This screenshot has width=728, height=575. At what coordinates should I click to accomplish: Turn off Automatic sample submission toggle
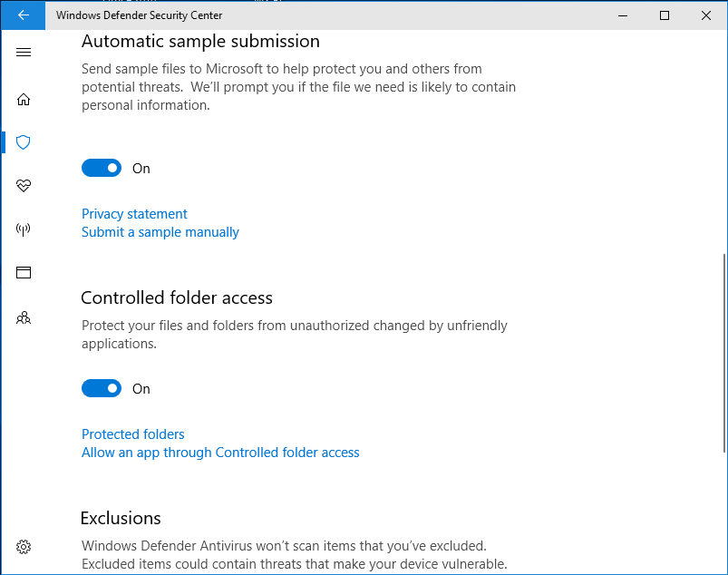102,168
